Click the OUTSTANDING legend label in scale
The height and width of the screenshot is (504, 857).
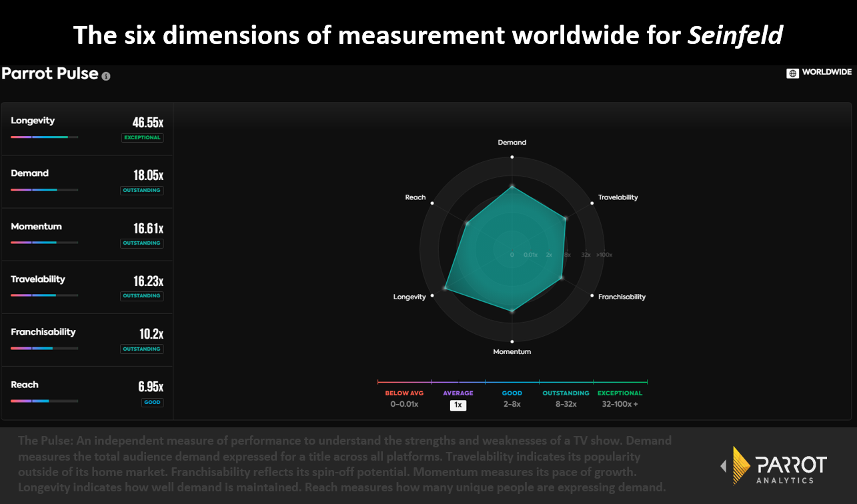point(566,393)
